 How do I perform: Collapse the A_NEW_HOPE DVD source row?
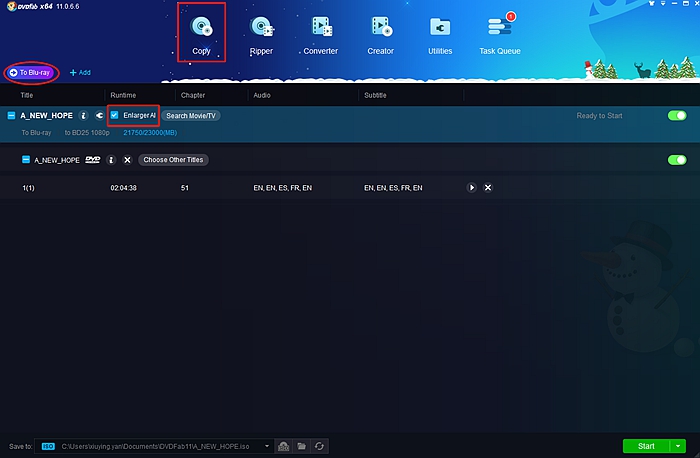[25, 160]
